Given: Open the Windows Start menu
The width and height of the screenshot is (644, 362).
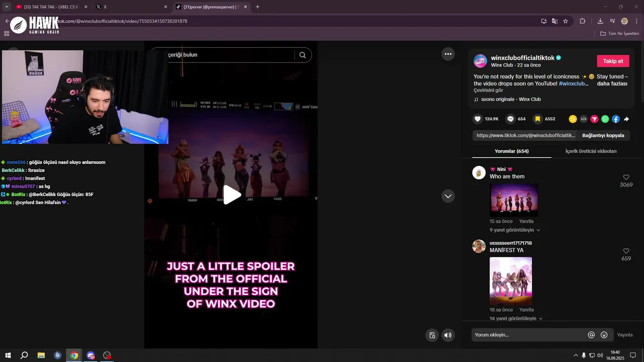Looking at the screenshot, I should tap(8, 355).
